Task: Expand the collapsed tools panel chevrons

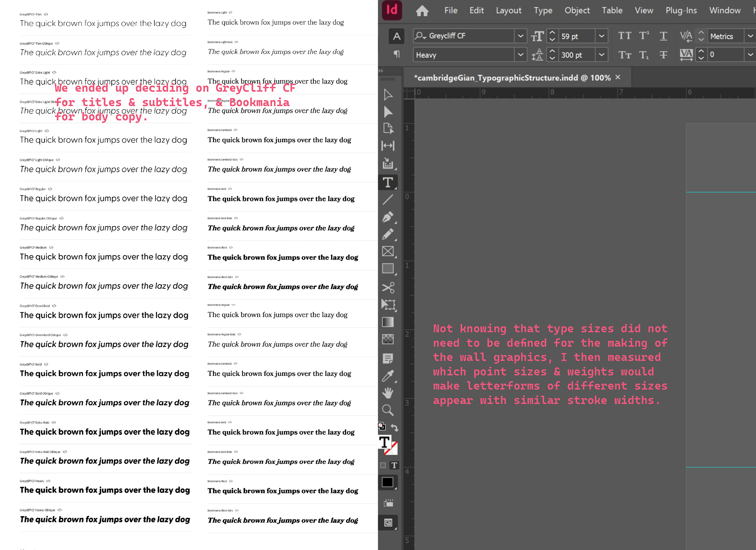Action: [381, 71]
